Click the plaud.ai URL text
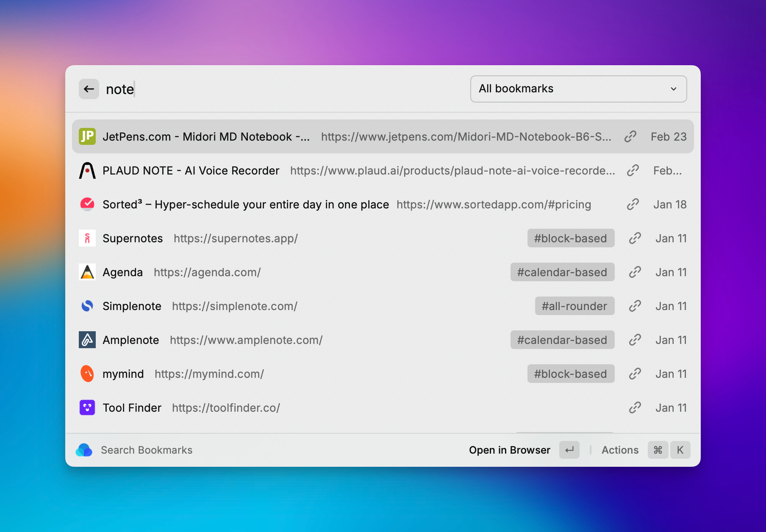 coord(453,170)
